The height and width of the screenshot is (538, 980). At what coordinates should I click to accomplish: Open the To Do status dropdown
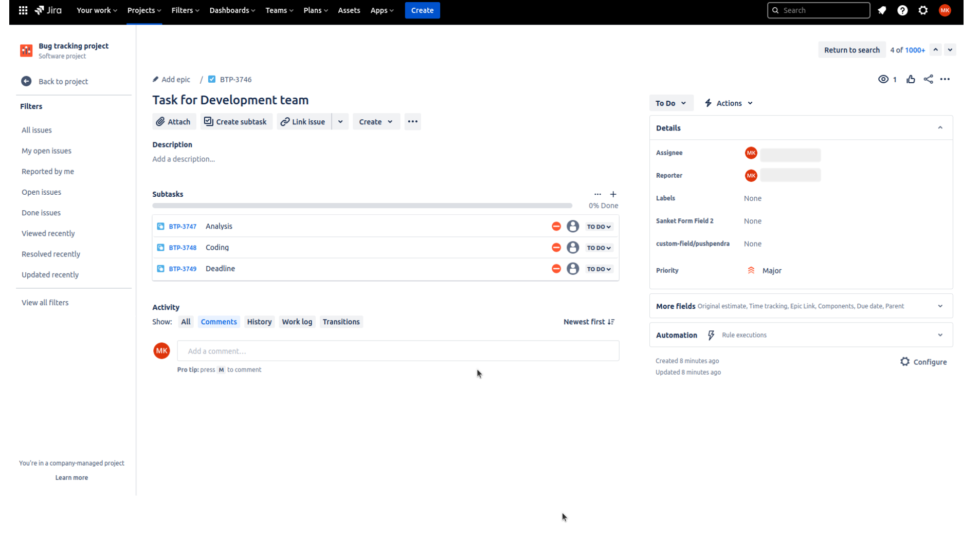click(670, 103)
